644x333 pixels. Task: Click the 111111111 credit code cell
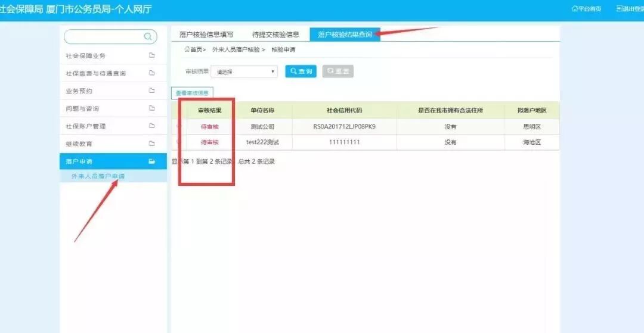coord(344,142)
